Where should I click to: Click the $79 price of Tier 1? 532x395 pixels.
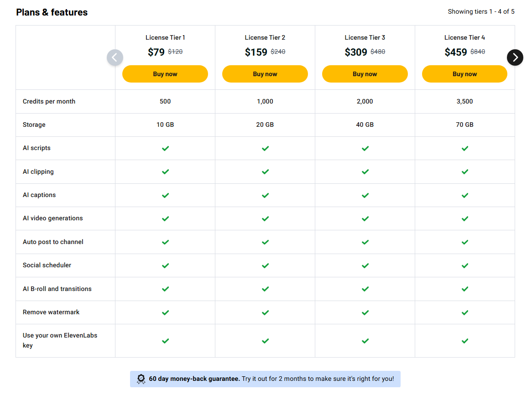[156, 52]
